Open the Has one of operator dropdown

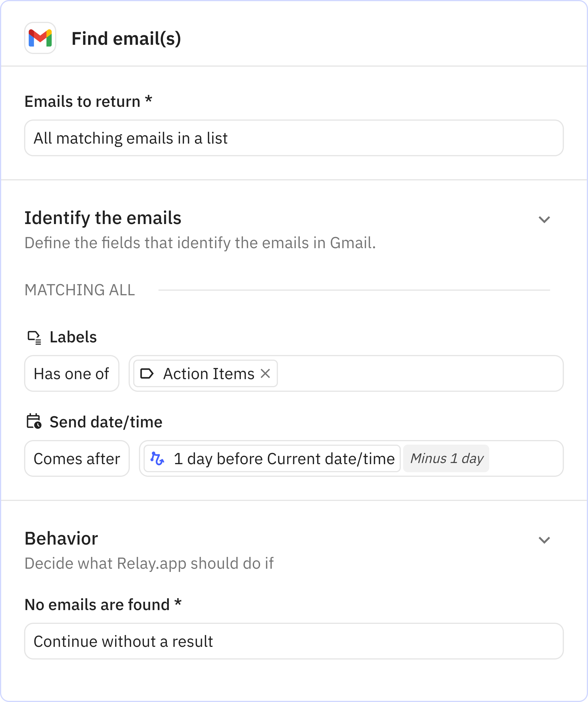(x=71, y=373)
